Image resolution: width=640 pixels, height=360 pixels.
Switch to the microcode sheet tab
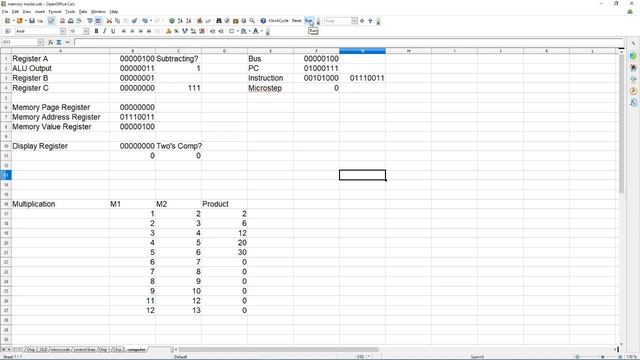click(x=60, y=349)
